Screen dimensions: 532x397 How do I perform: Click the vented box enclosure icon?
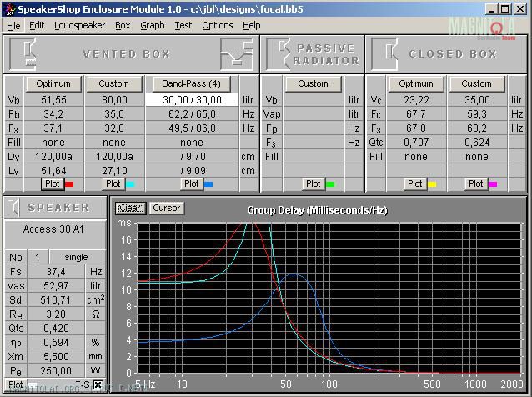23,54
